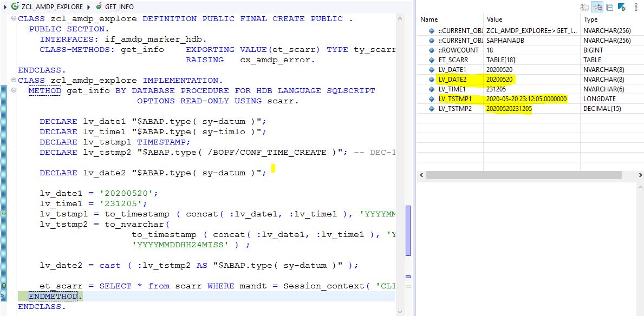Click the Show Type Names icon in Variables toolbar
Viewport: 644px width, 316px height.
(584, 7)
